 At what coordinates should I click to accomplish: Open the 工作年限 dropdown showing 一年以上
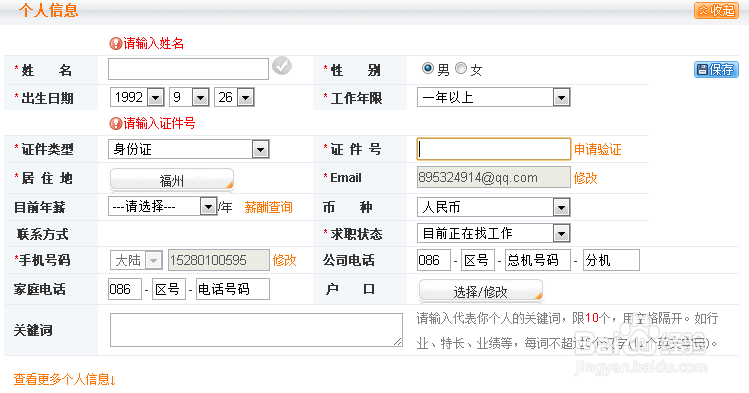point(493,97)
